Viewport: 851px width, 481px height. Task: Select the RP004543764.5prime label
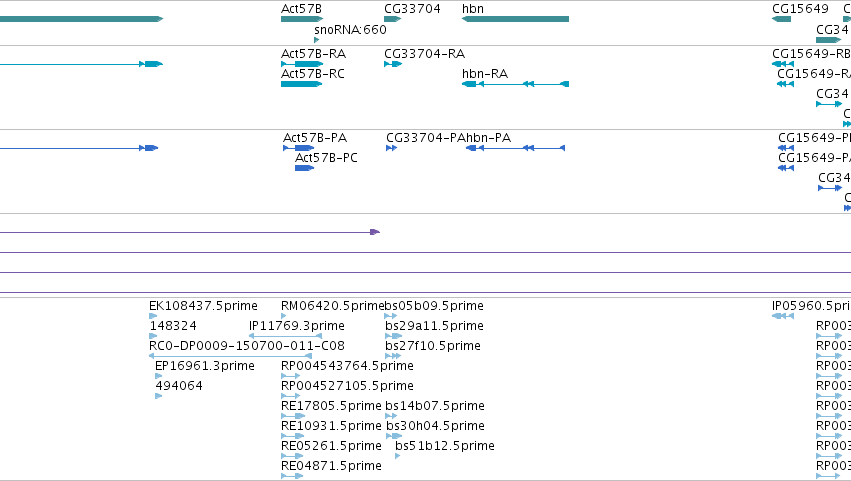(x=347, y=366)
